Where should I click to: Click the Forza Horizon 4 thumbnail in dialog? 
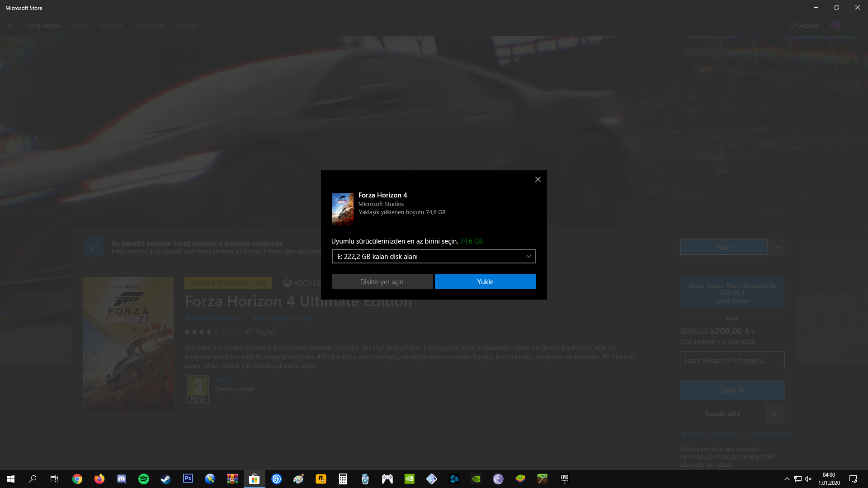(342, 209)
